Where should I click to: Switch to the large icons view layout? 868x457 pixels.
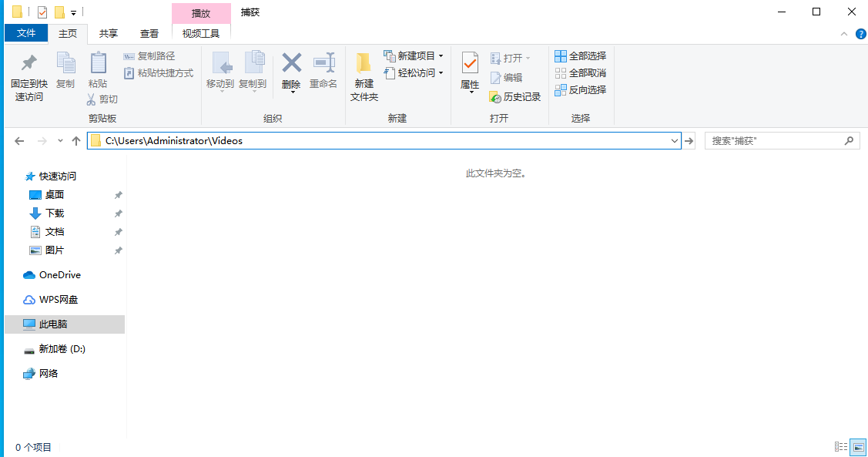tap(858, 447)
